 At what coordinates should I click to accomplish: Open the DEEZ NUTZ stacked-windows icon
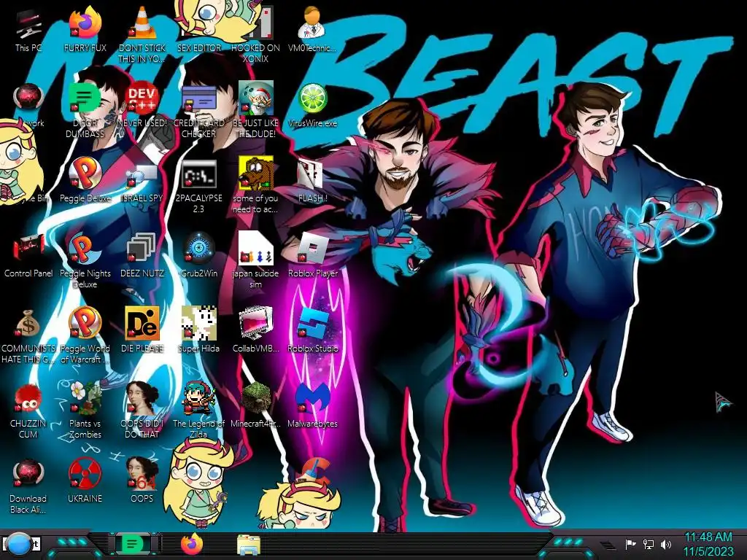coord(142,255)
